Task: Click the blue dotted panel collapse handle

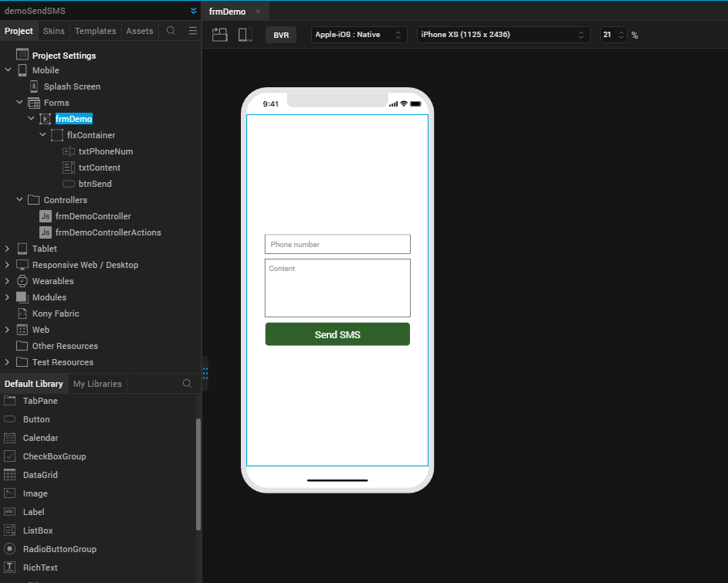Action: 205,373
